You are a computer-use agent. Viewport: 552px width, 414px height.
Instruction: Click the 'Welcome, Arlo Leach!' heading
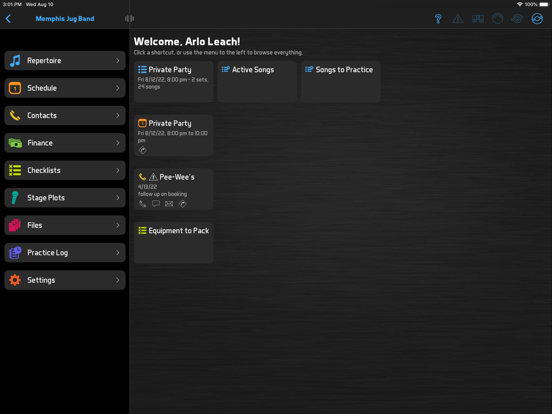[x=187, y=42]
